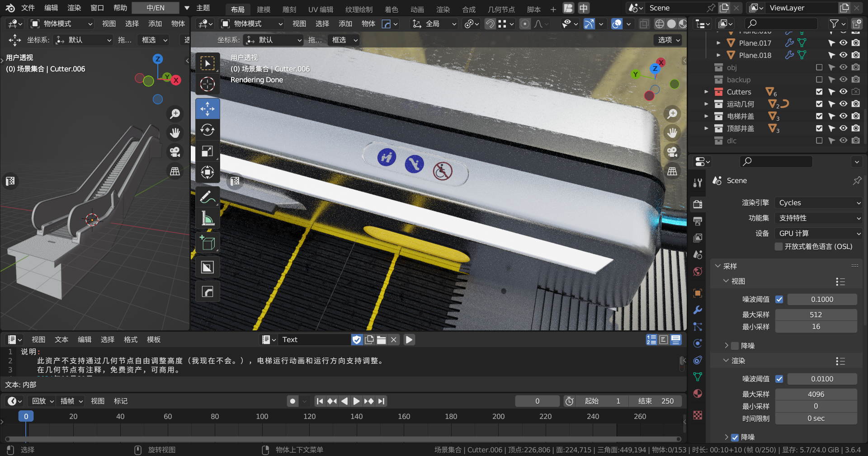Screen dimensions: 868x456
Task: Jump to the first frame
Action: pos(320,401)
